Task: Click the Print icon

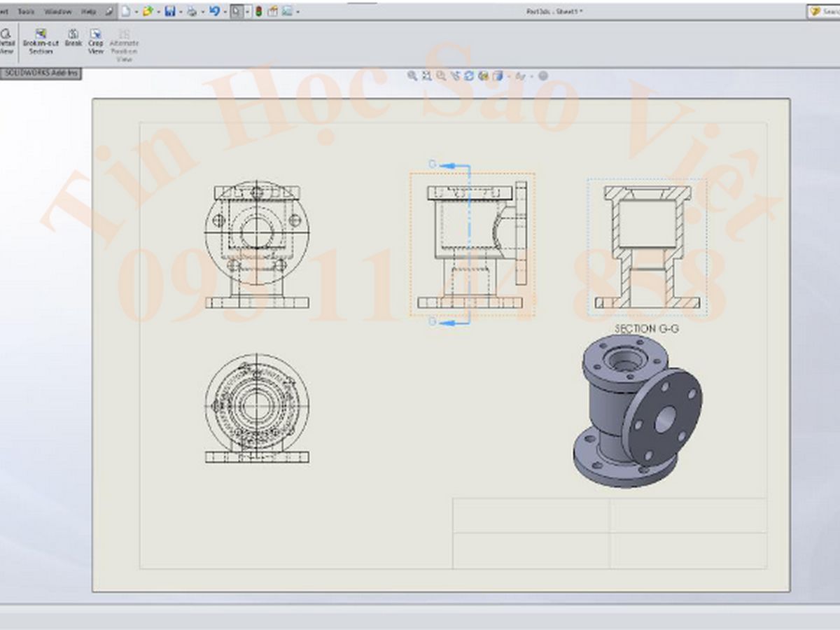Action: click(192, 12)
